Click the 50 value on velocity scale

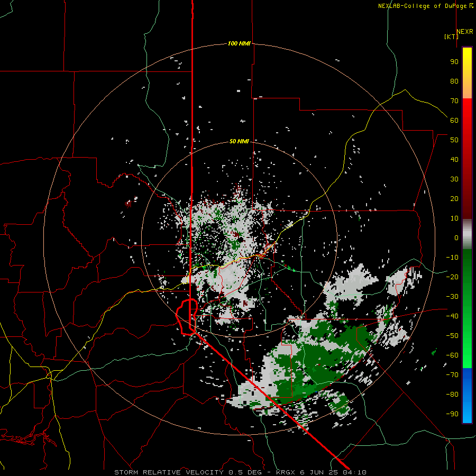(454, 140)
